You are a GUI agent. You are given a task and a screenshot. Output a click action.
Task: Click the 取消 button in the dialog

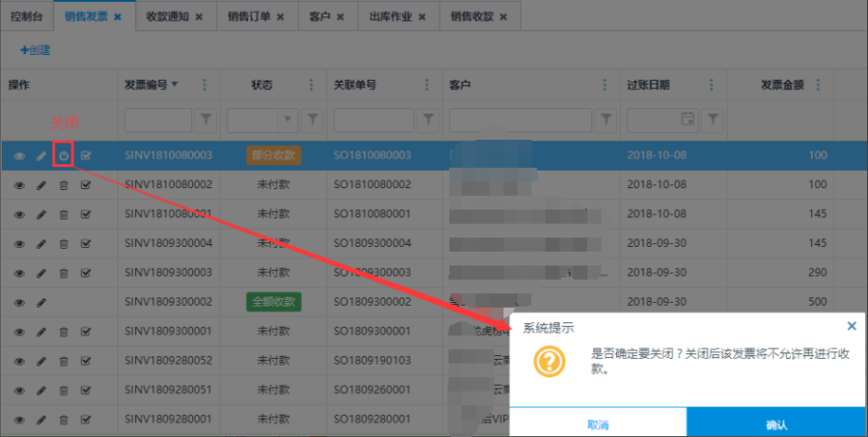598,423
